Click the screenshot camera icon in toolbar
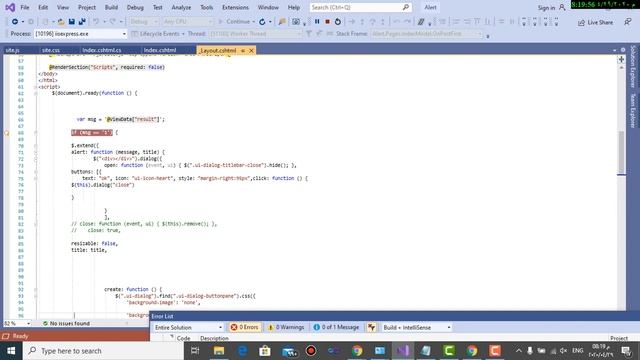The image size is (640, 360). [296, 22]
